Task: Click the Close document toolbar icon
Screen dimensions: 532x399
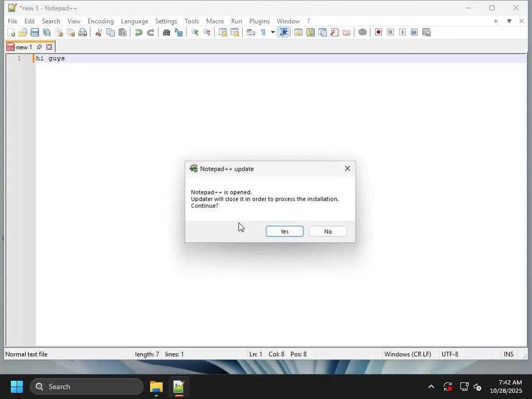Action: [59, 32]
